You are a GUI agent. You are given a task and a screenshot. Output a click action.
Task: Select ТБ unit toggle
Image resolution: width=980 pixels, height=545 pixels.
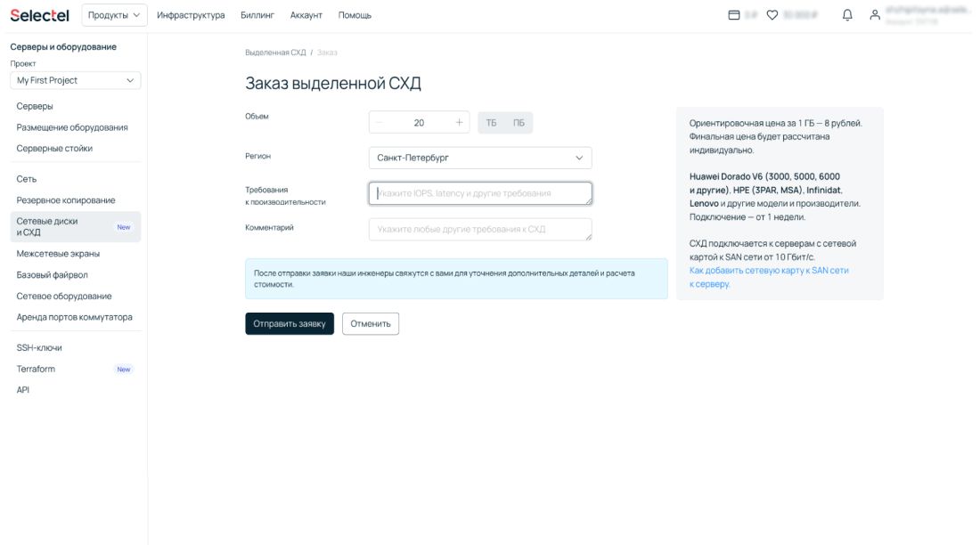tap(491, 123)
